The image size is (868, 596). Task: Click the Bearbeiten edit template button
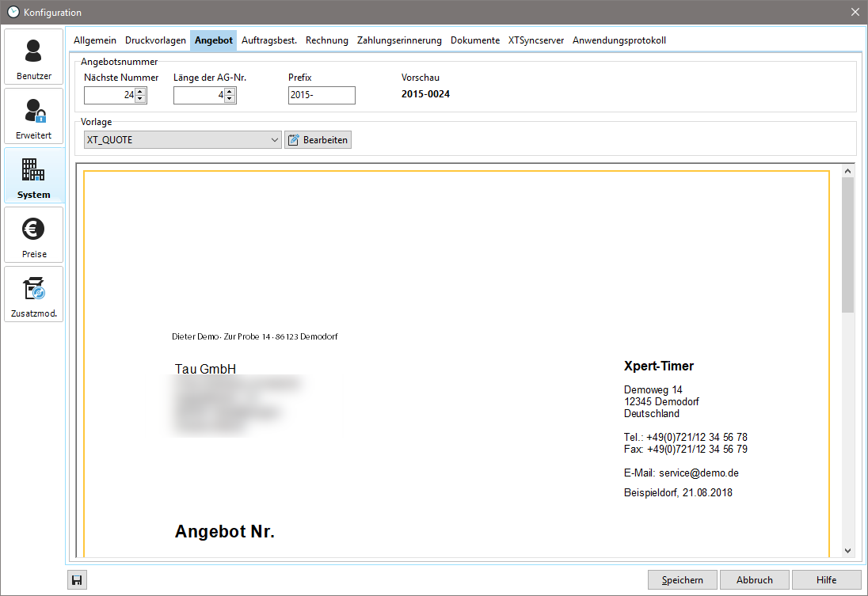coord(318,140)
